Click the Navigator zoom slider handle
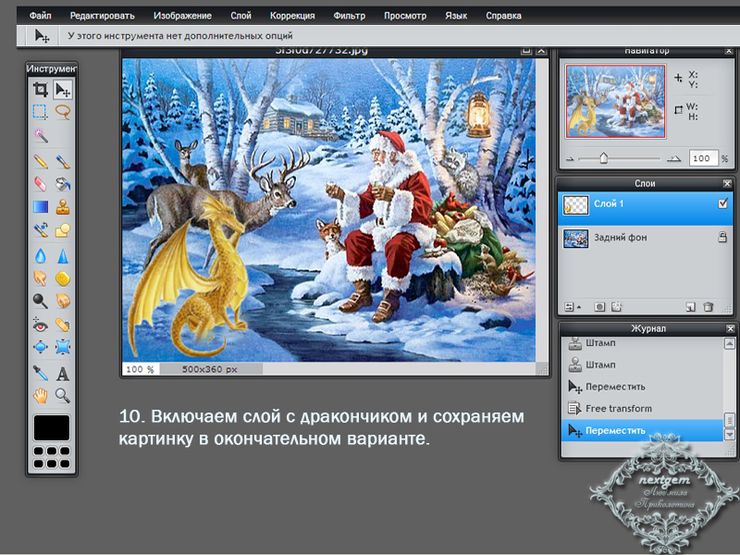The image size is (740, 555). 604,158
